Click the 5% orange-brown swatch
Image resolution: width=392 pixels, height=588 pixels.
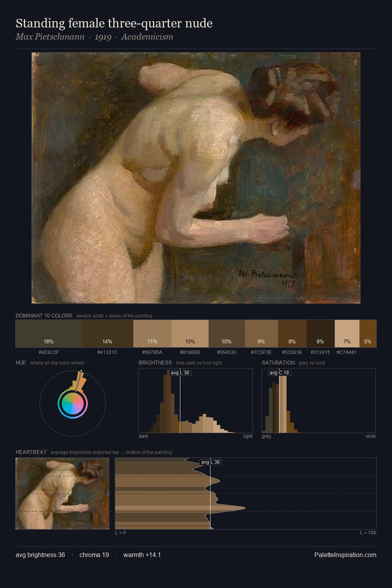pyautogui.click(x=368, y=334)
